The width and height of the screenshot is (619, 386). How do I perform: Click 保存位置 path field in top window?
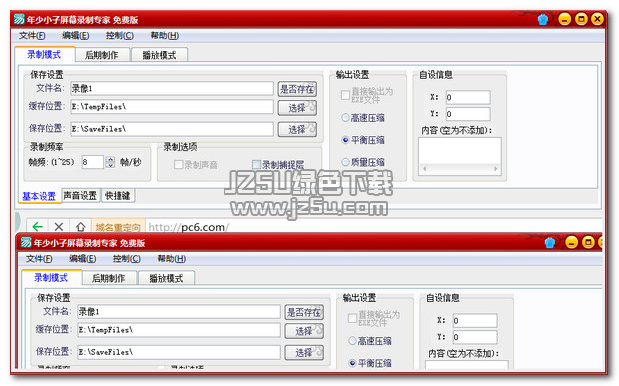(x=172, y=129)
